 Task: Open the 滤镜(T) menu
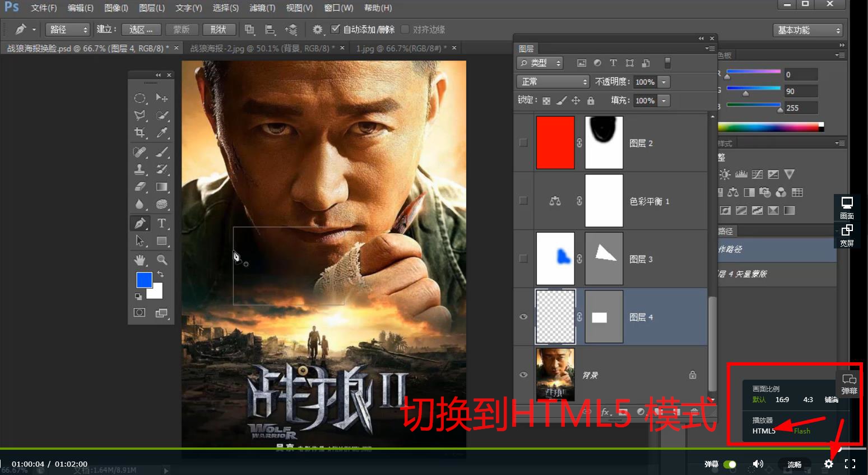coord(262,8)
